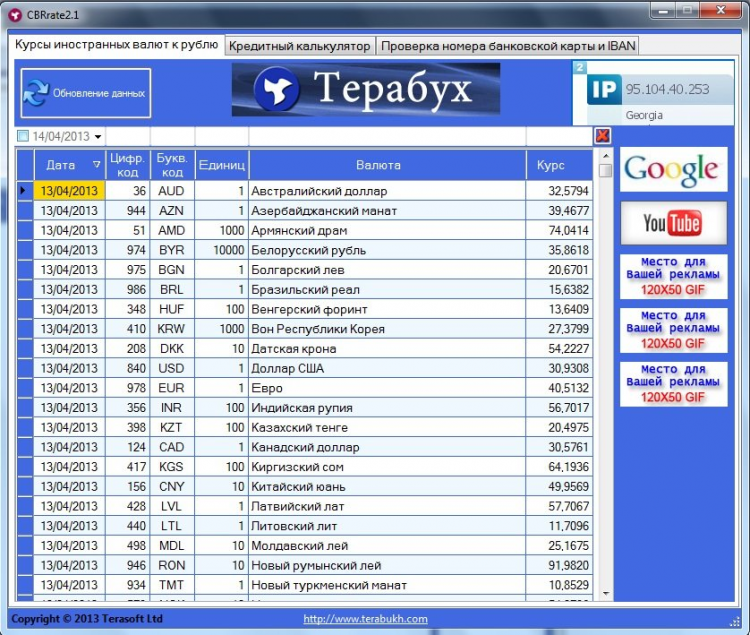
Task: Sort by the Дата column header
Action: point(70,165)
